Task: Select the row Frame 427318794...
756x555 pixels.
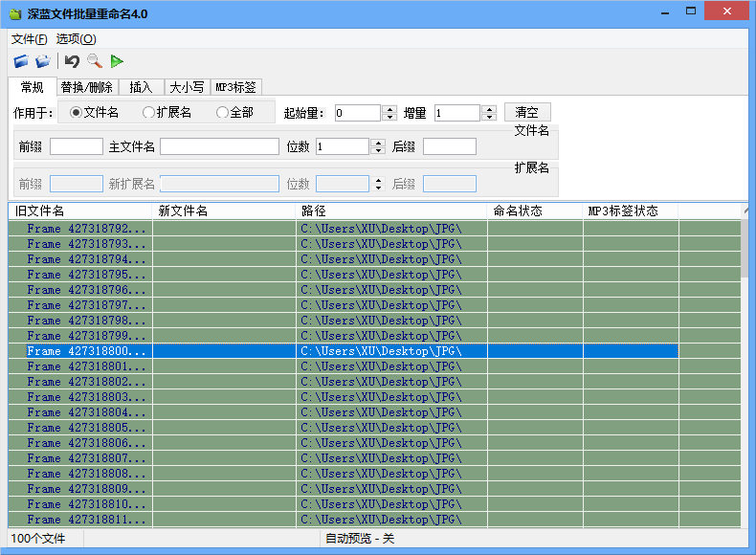Action: pyautogui.click(x=344, y=259)
